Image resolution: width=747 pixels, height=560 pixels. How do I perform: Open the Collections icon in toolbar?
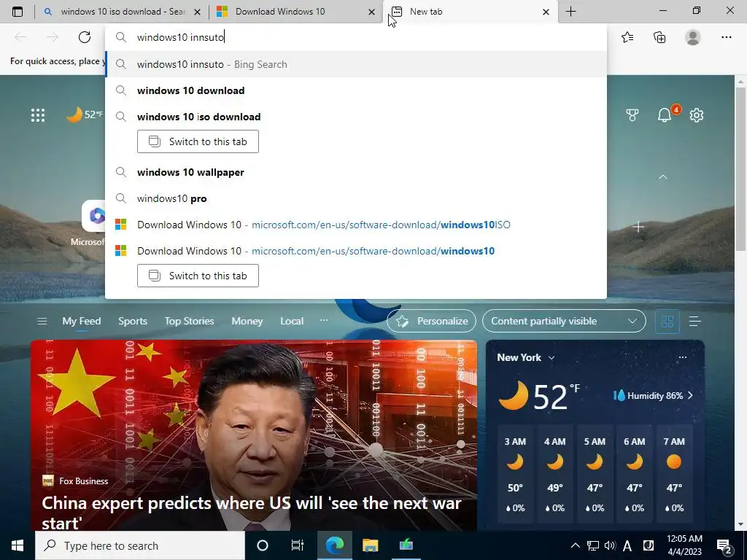click(x=659, y=37)
